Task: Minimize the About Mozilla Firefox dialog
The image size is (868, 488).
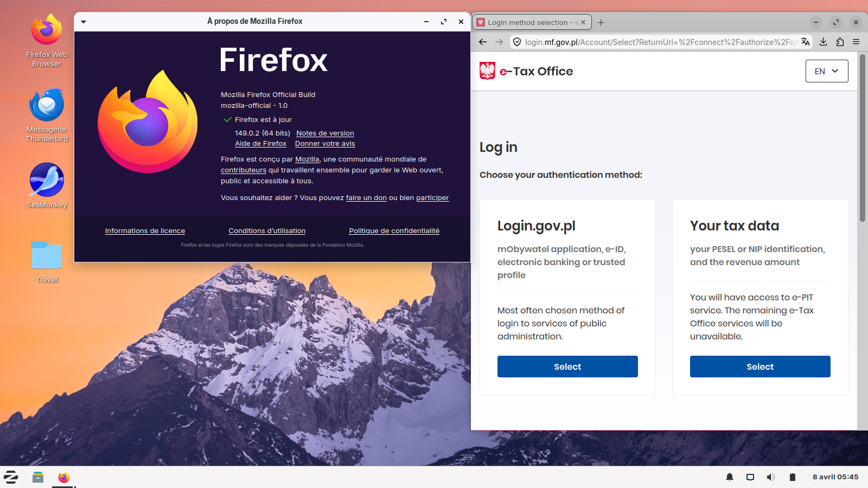Action: pyautogui.click(x=426, y=22)
